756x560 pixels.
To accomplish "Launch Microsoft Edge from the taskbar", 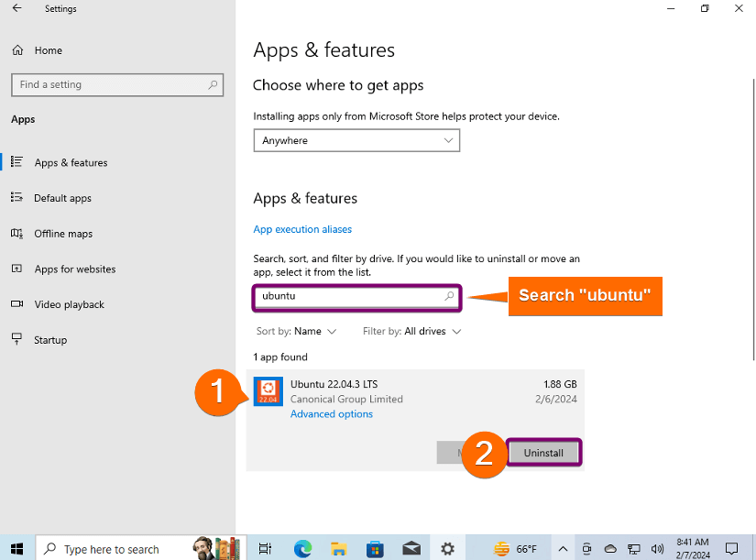I will tap(302, 548).
